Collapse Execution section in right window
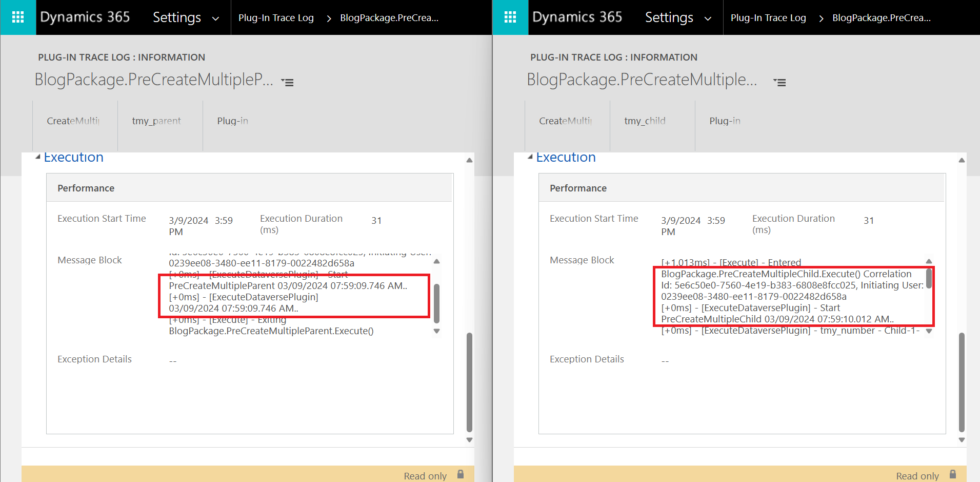 [x=530, y=157]
